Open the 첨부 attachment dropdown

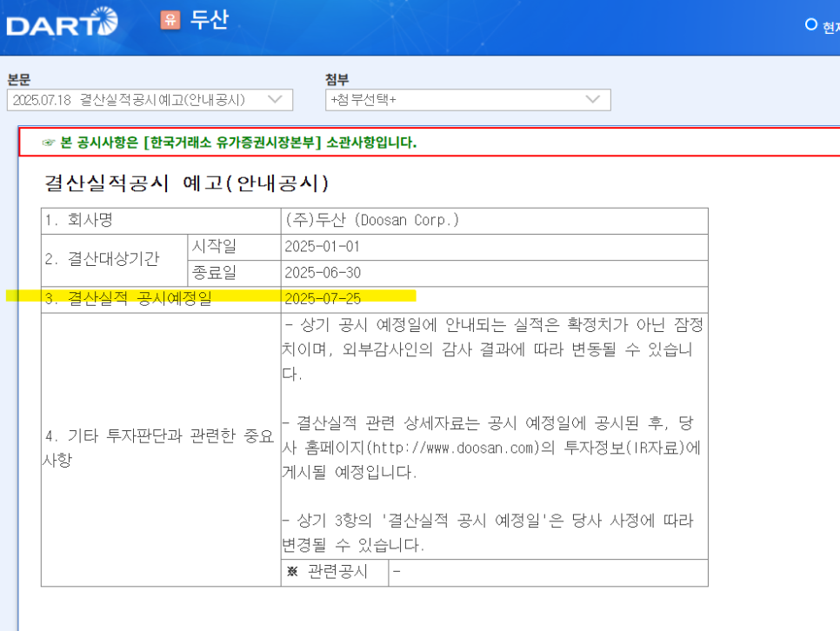coord(468,100)
